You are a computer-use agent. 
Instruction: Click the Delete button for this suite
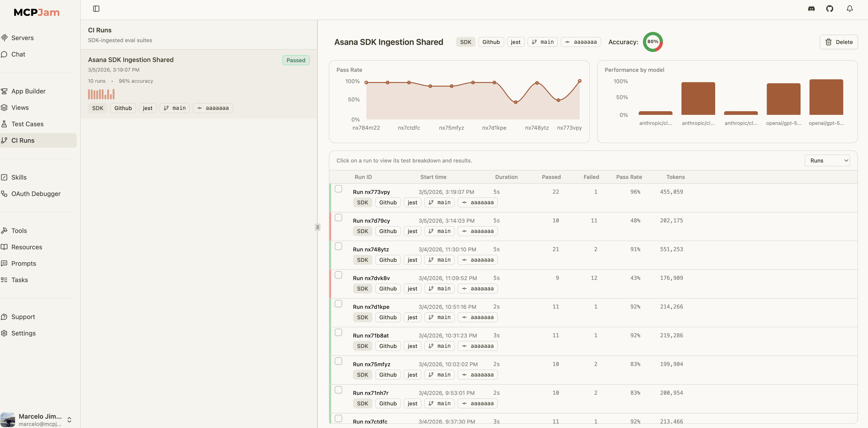coord(839,42)
